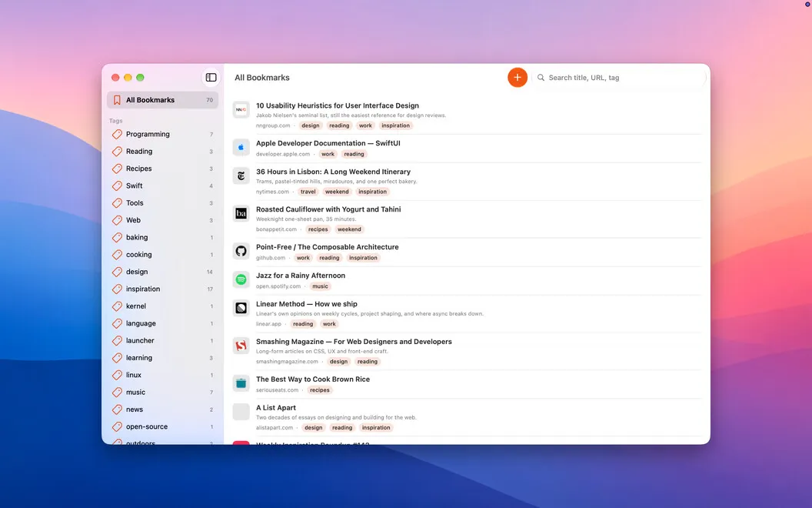Screen dimensions: 812x508
Task: Click the Linear favicon of Linear Method
Action: pos(241,308)
